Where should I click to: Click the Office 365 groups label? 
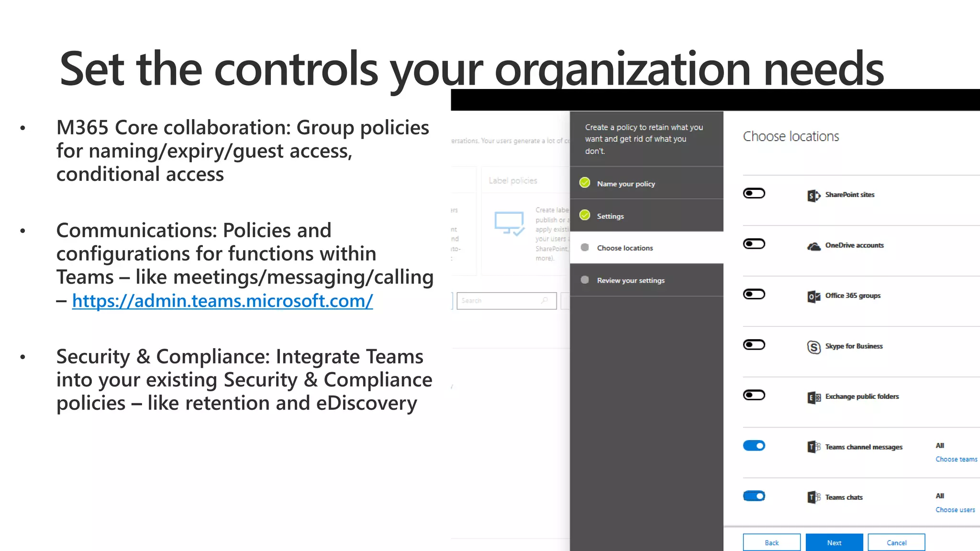point(853,296)
